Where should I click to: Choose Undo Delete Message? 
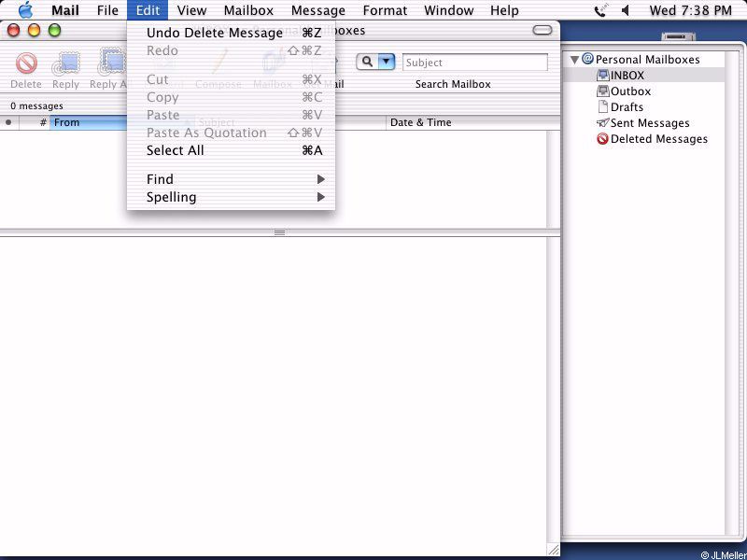[x=231, y=33]
